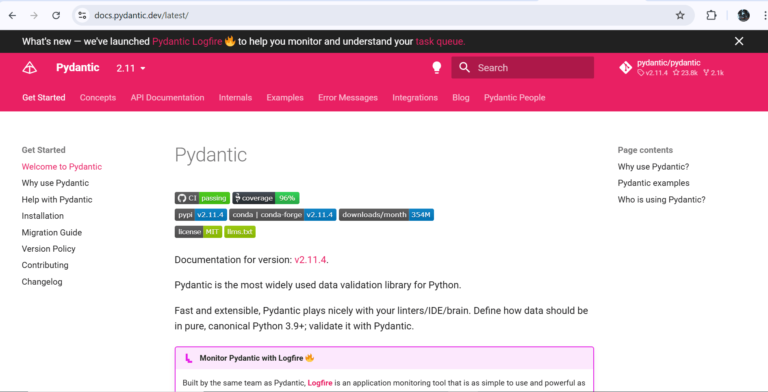Viewport: 768px width, 392px height.
Task: Click the downloads/month 354M badge
Action: tap(386, 215)
